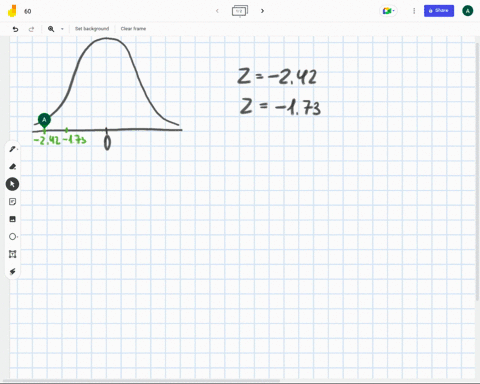Redo the last action
The image size is (480, 384).
[31, 29]
